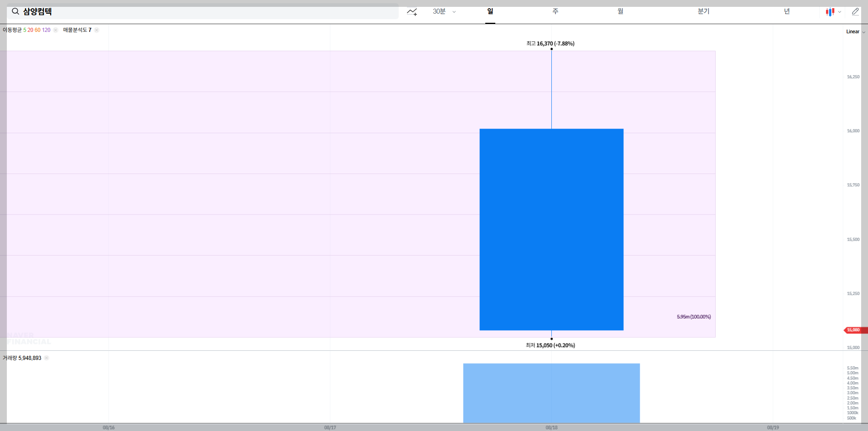
Task: Switch to the 분기 quarterly tab
Action: pos(704,11)
